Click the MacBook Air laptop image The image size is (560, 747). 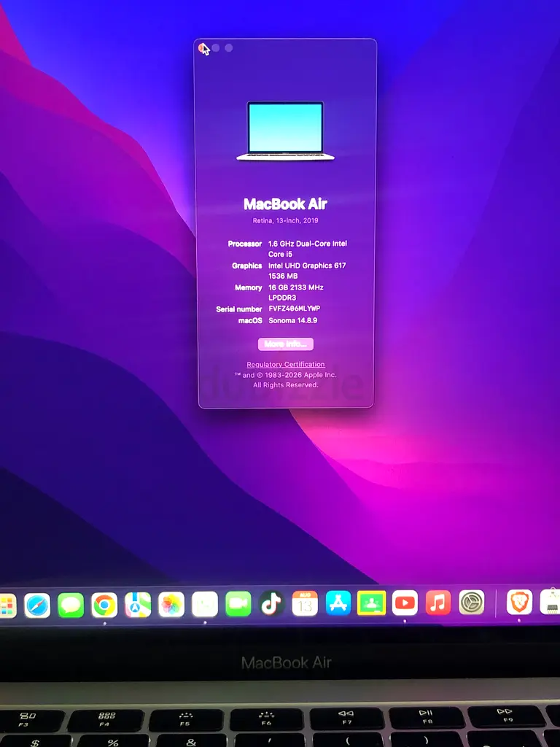coord(286,131)
